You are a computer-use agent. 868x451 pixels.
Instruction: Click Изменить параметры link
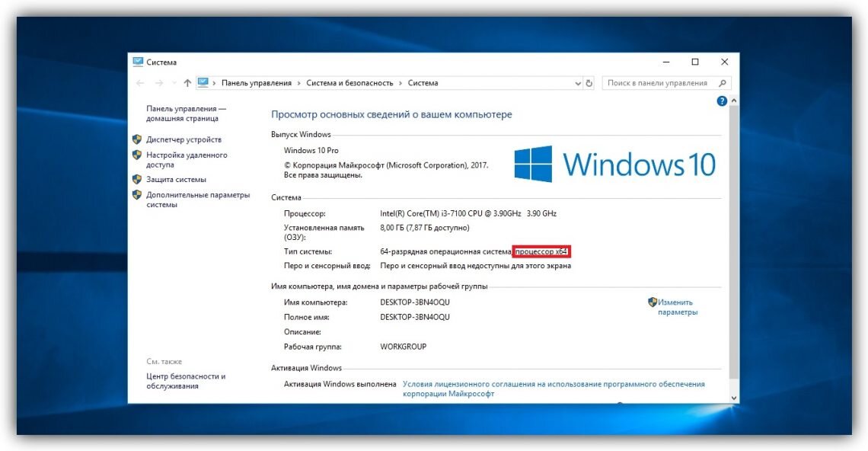point(677,307)
